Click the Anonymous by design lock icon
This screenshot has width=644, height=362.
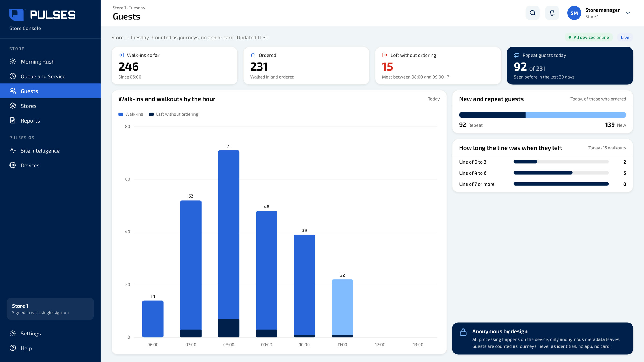tap(463, 332)
